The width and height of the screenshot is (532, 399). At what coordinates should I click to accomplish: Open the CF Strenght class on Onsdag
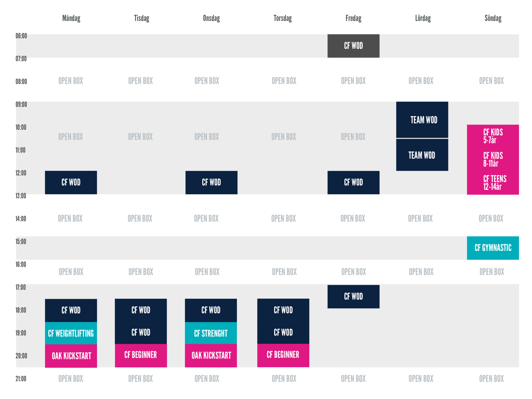[x=211, y=333]
